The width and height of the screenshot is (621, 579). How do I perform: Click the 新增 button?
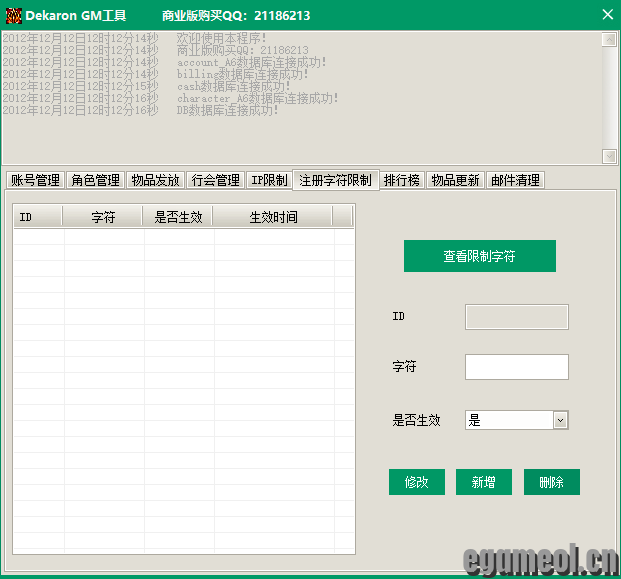[484, 482]
